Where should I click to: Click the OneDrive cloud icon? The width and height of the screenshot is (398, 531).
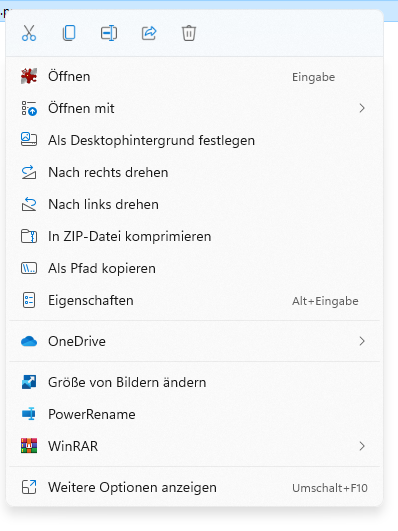(x=29, y=341)
